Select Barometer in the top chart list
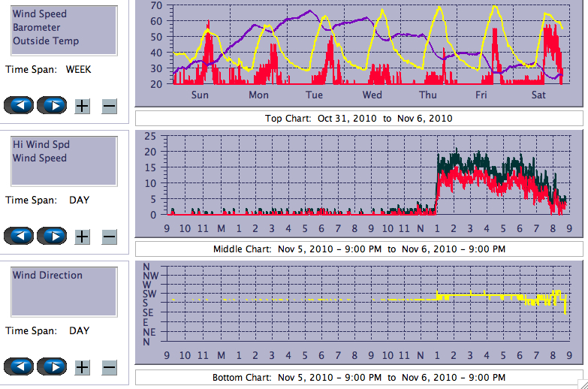The height and width of the screenshot is (389, 588). (x=35, y=28)
